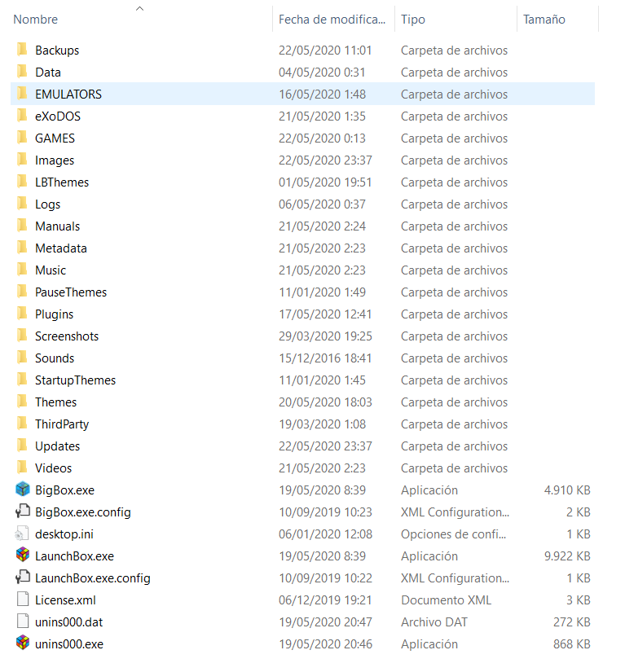Select the License.xml file name

coord(65,600)
